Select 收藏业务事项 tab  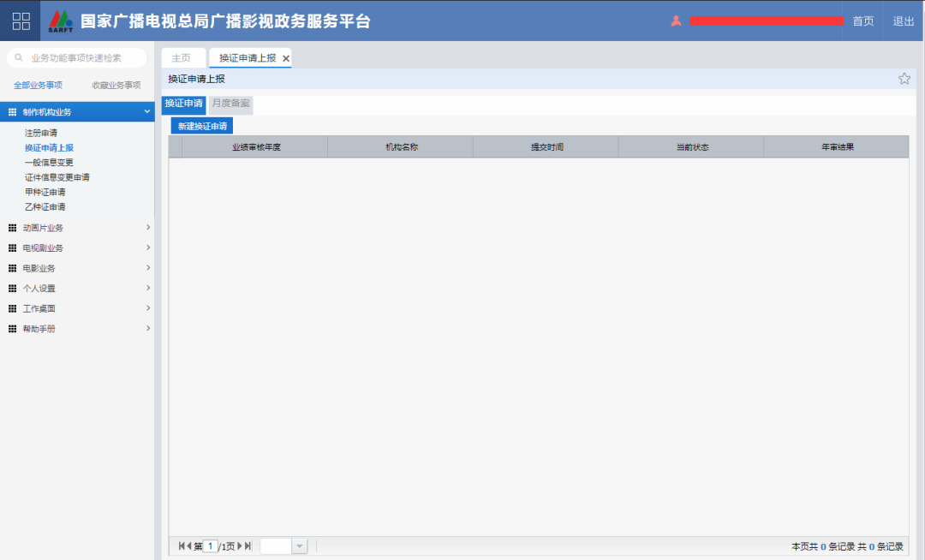pos(116,86)
